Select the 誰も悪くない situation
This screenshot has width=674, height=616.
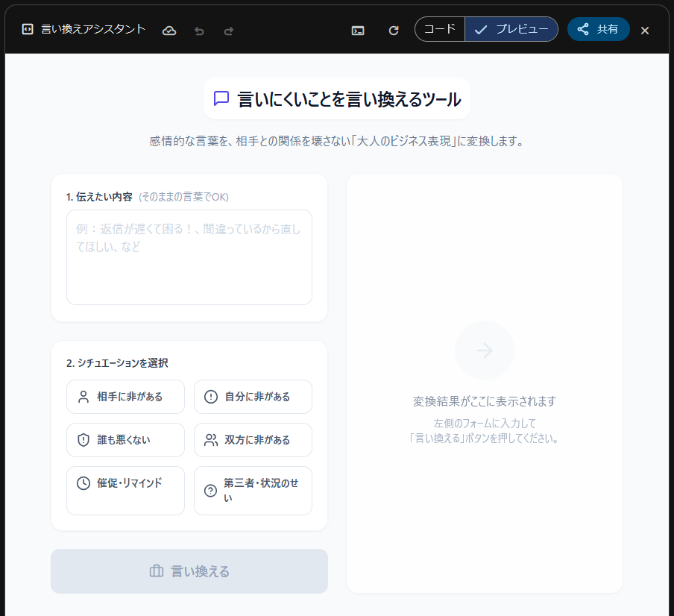tap(125, 440)
